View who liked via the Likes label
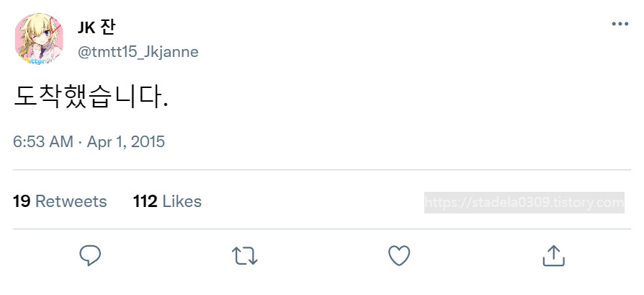The width and height of the screenshot is (644, 295). (182, 201)
